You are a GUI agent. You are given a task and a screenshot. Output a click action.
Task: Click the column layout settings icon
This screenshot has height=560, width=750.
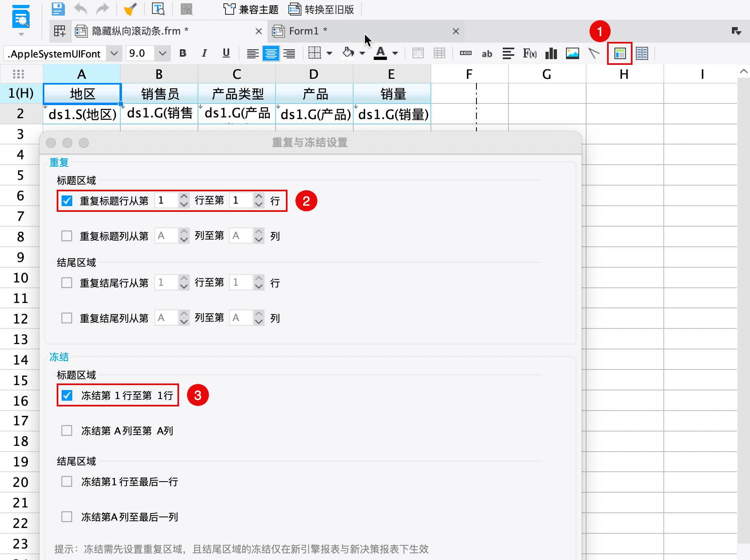pos(642,53)
